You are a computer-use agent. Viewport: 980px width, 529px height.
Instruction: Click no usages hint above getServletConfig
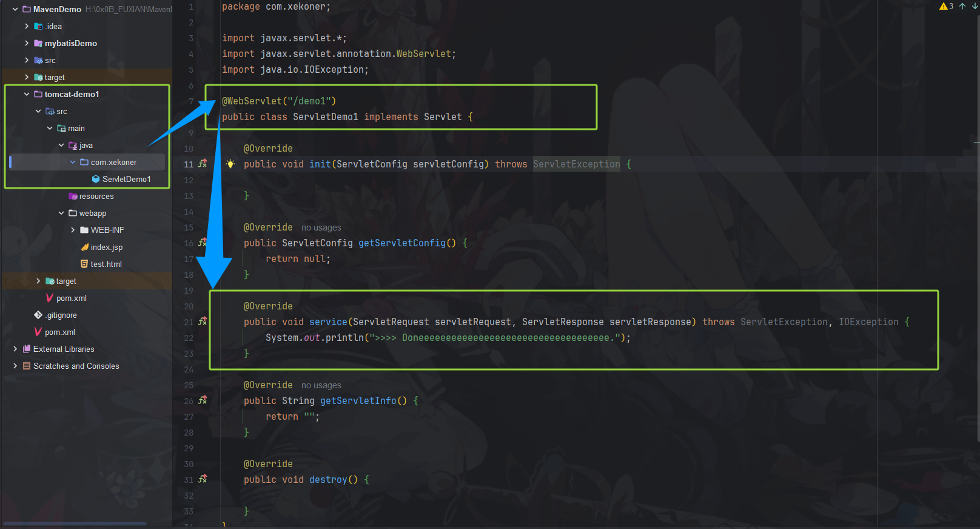[x=321, y=227]
